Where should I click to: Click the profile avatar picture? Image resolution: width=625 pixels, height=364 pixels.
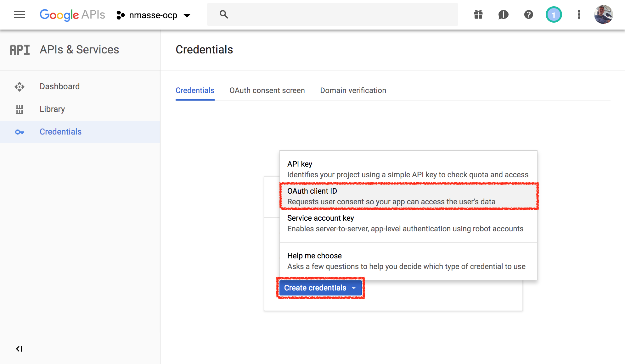[x=603, y=14]
